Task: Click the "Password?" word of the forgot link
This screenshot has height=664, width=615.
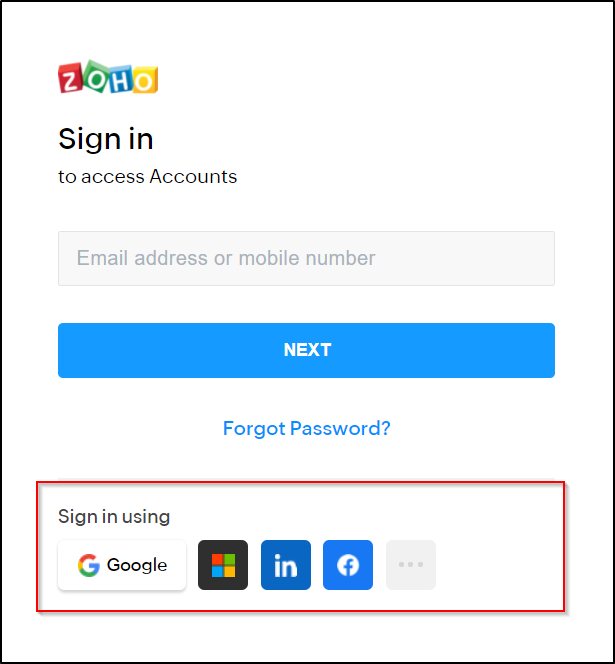Action: 340,429
